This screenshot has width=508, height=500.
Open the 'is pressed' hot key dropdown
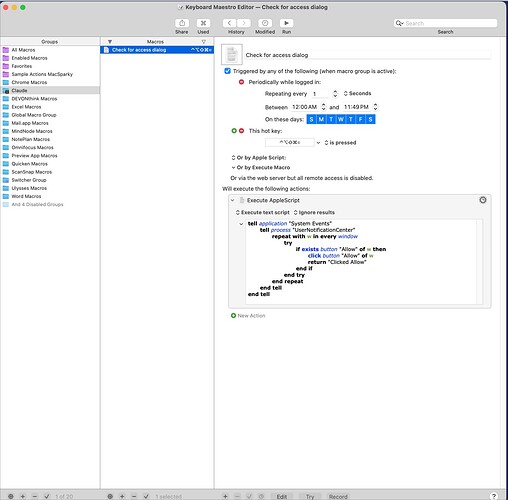pyautogui.click(x=340, y=143)
